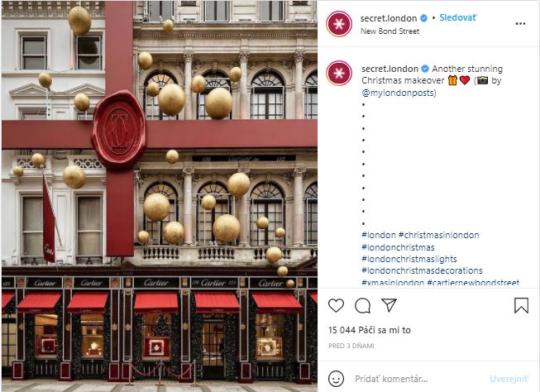
Task: Open the New Bond Street location link
Action: click(x=389, y=31)
